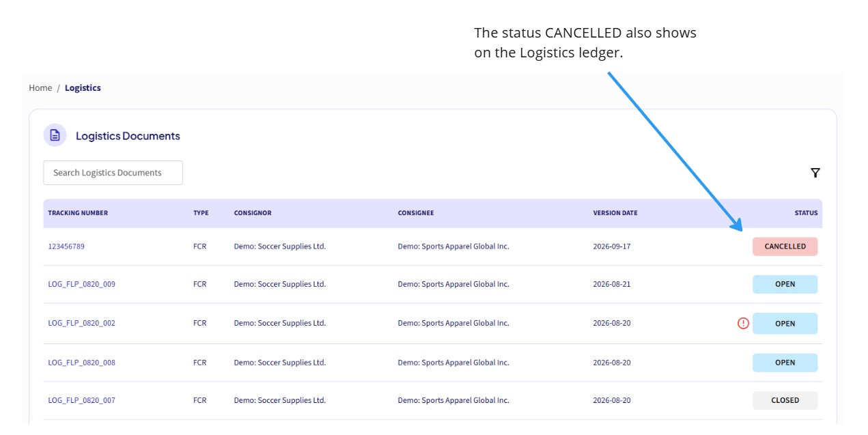Click the Consignee column header
The image size is (868, 435).
point(416,213)
